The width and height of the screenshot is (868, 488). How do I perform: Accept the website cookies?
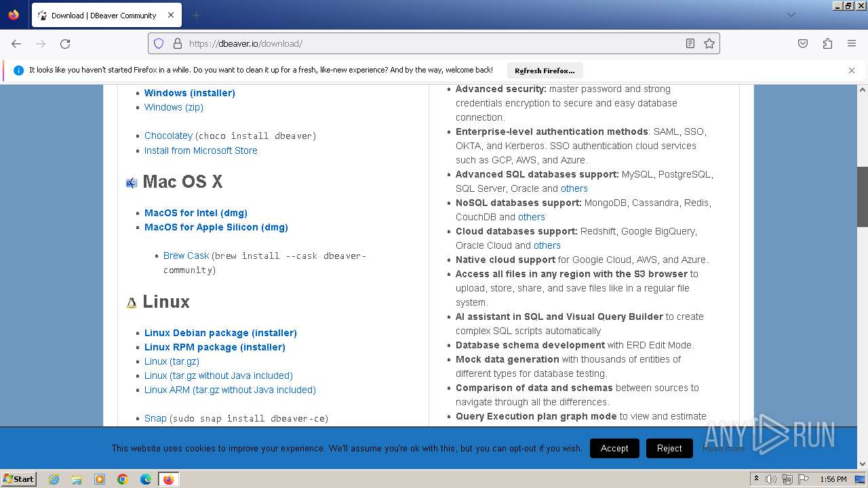(x=614, y=448)
